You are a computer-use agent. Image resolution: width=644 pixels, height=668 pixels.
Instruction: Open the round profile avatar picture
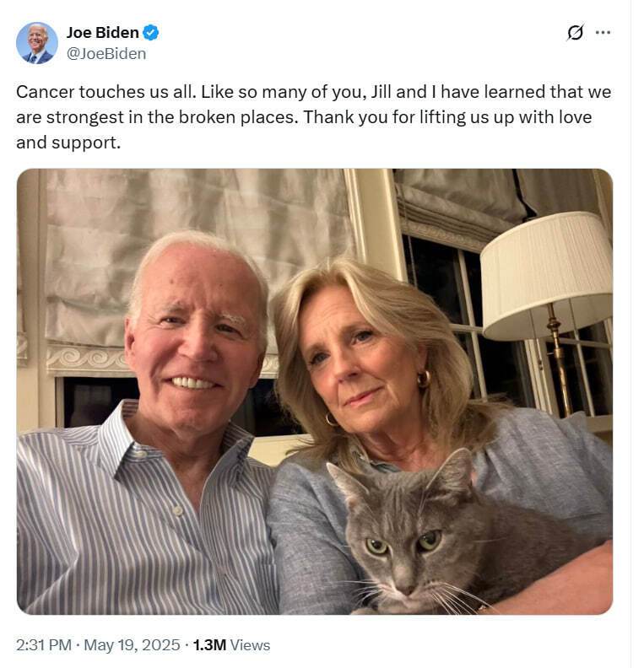37,43
